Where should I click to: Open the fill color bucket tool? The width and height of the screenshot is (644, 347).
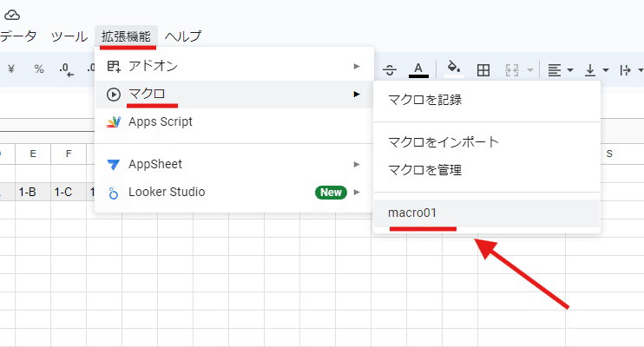454,69
